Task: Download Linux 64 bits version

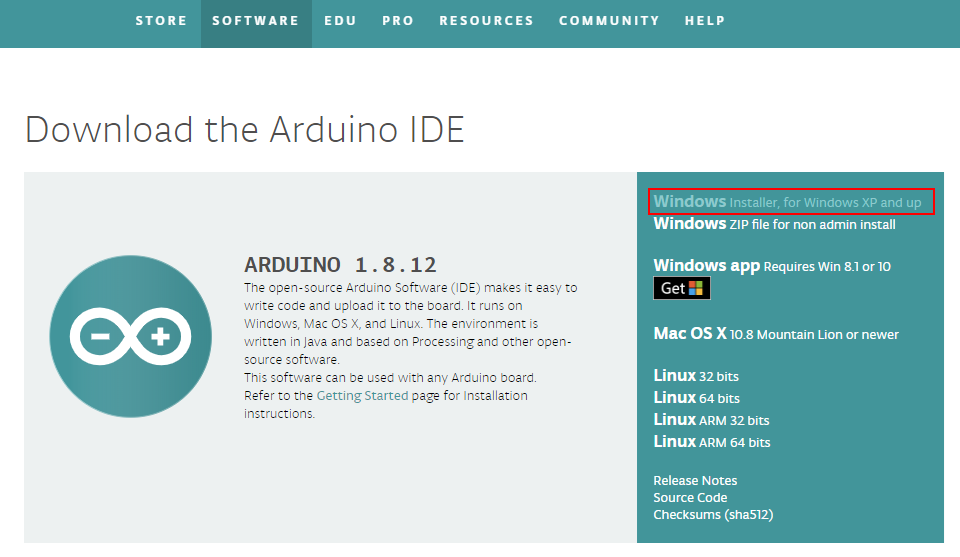Action: click(x=697, y=398)
